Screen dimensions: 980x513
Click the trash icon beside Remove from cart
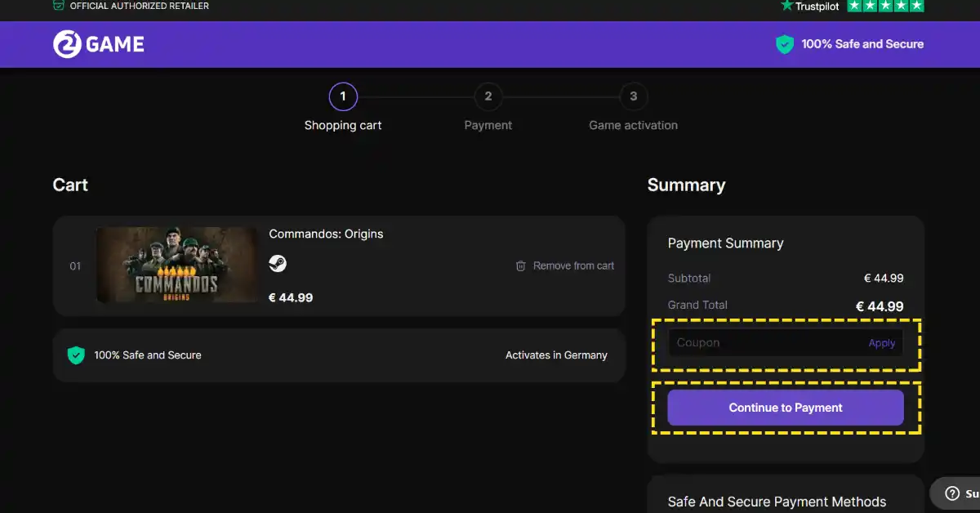click(521, 265)
